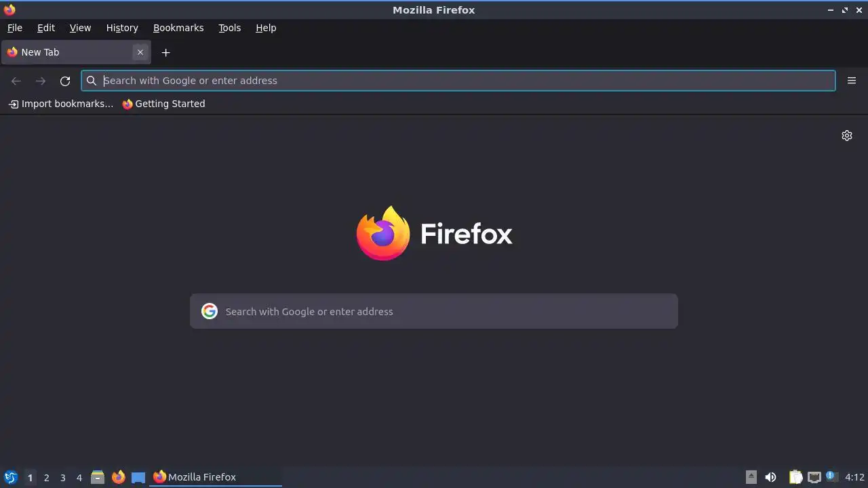Open the Bookmarks menu
This screenshot has height=488, width=868.
tap(178, 28)
